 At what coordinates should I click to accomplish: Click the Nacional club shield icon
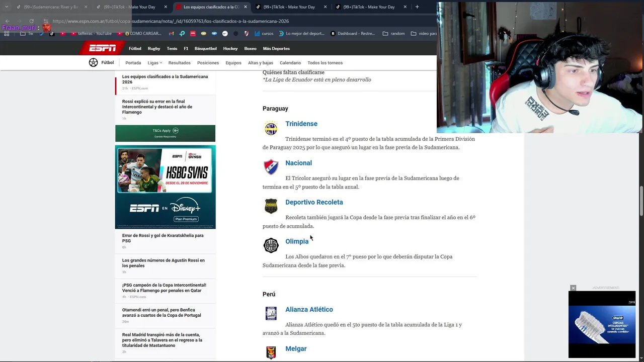[x=271, y=167]
